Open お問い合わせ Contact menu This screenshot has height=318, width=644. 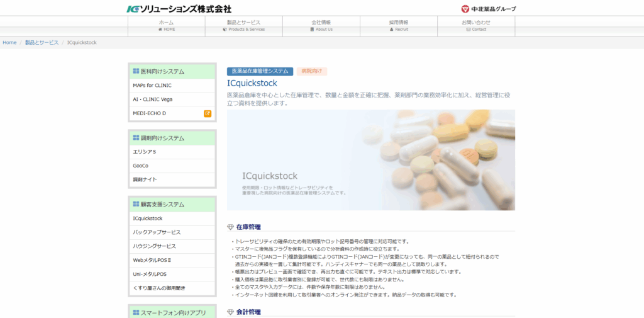click(x=476, y=26)
